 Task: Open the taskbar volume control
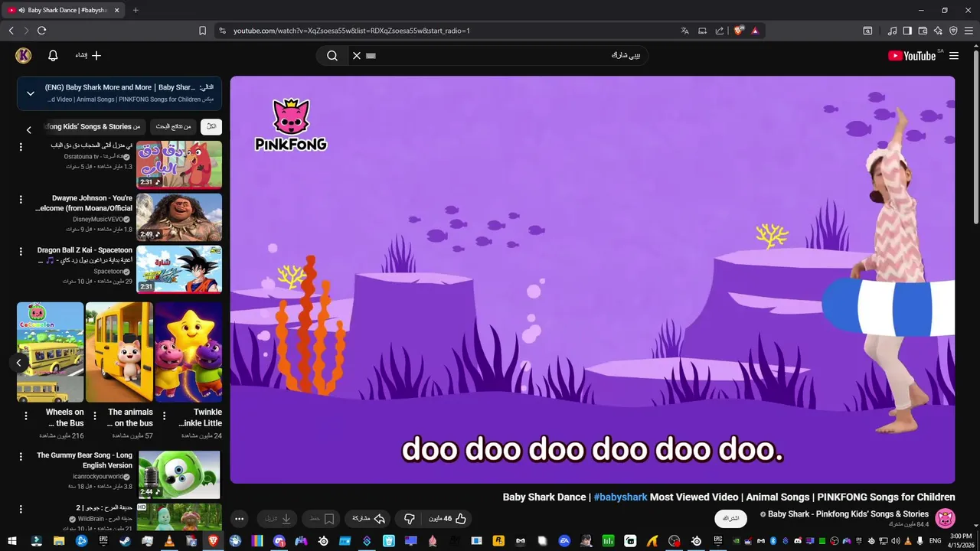[x=896, y=541]
